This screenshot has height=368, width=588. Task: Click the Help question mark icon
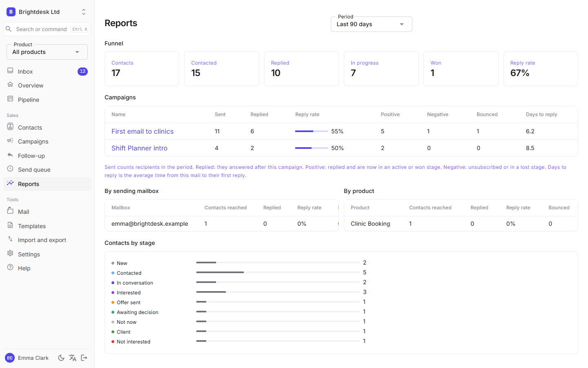coord(10,267)
